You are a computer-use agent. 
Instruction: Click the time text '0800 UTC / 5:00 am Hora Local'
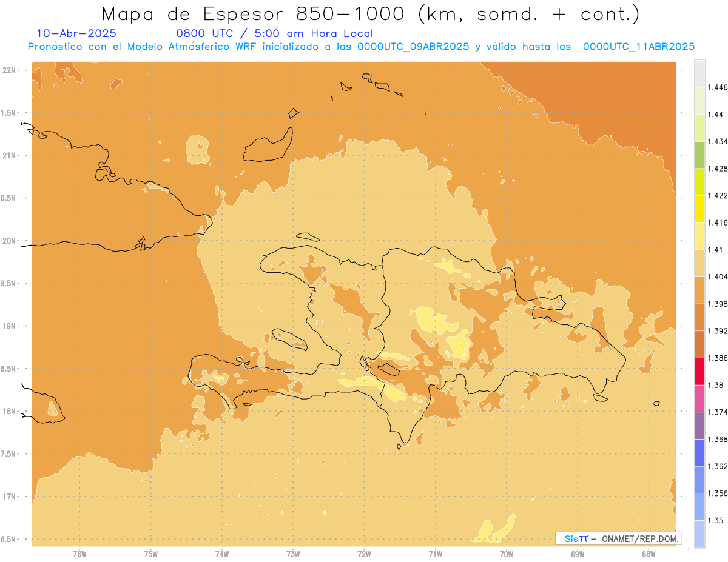pyautogui.click(x=274, y=33)
